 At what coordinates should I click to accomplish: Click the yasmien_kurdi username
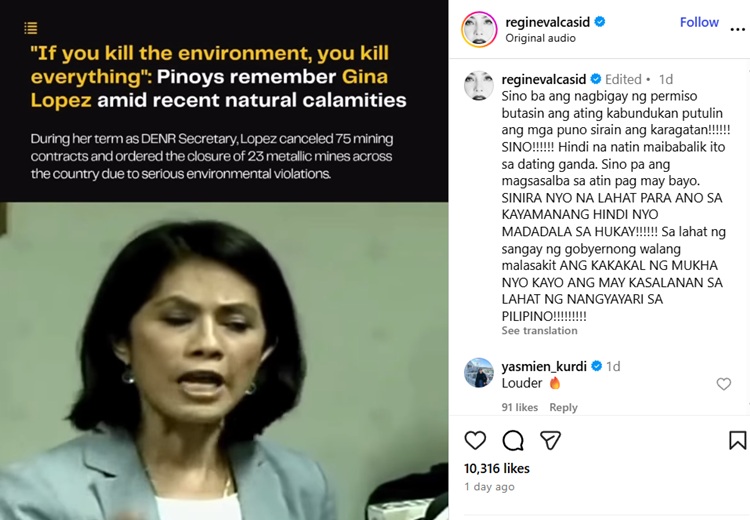pyautogui.click(x=542, y=366)
